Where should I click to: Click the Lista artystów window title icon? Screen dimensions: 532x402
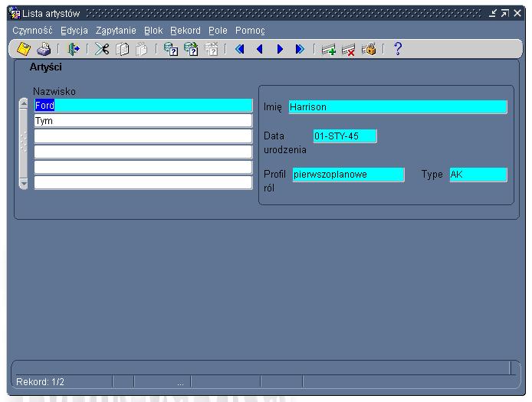(x=15, y=13)
